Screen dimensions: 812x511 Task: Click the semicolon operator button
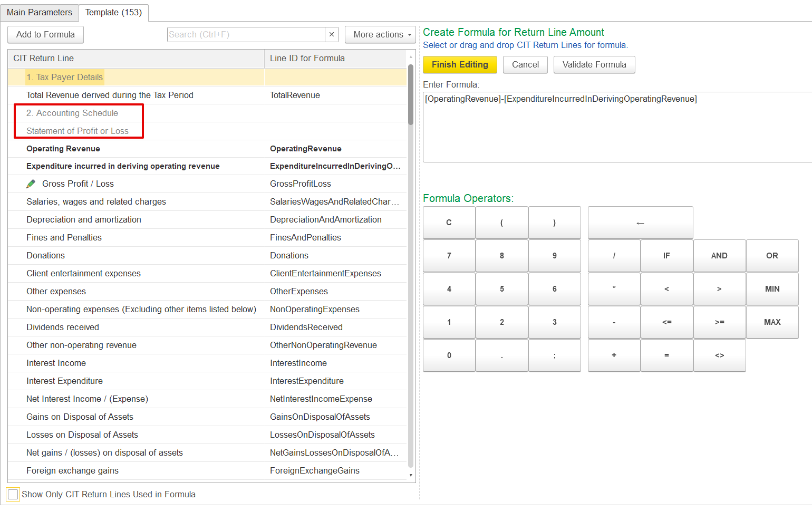pyautogui.click(x=555, y=355)
